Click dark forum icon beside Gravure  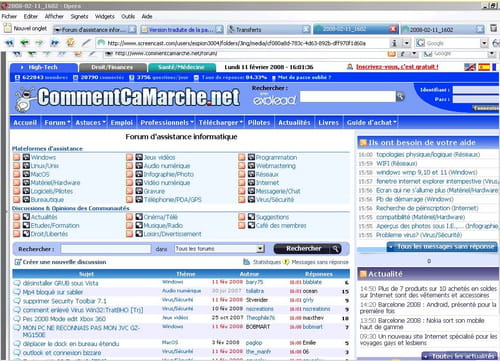click(x=139, y=191)
